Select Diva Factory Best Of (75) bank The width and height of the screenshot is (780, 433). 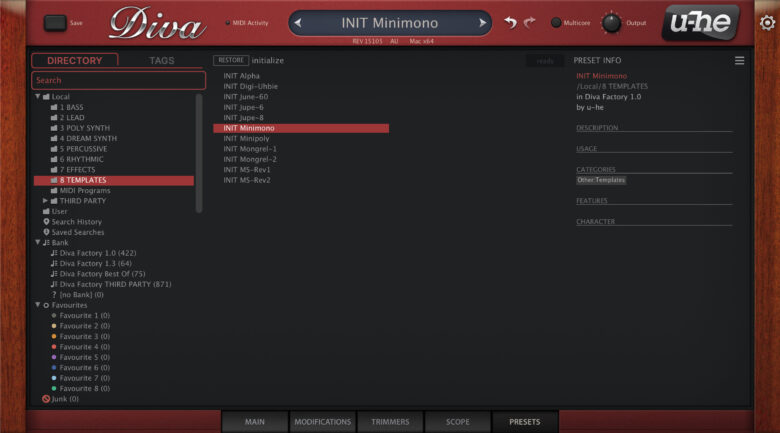pyautogui.click(x=98, y=274)
